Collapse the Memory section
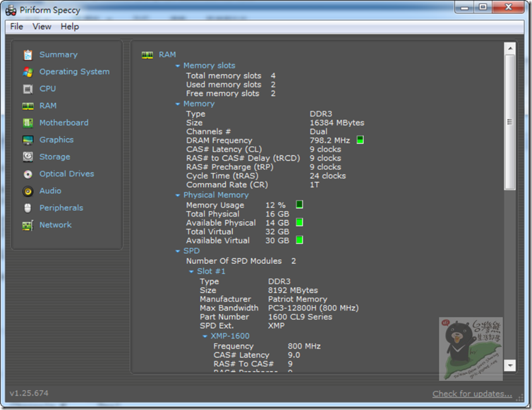532x410 pixels. coord(177,104)
